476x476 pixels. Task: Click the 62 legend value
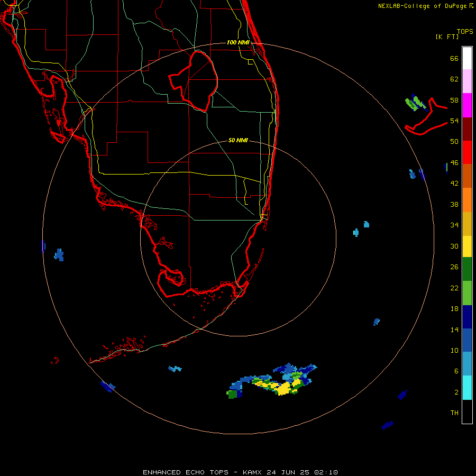coord(454,79)
